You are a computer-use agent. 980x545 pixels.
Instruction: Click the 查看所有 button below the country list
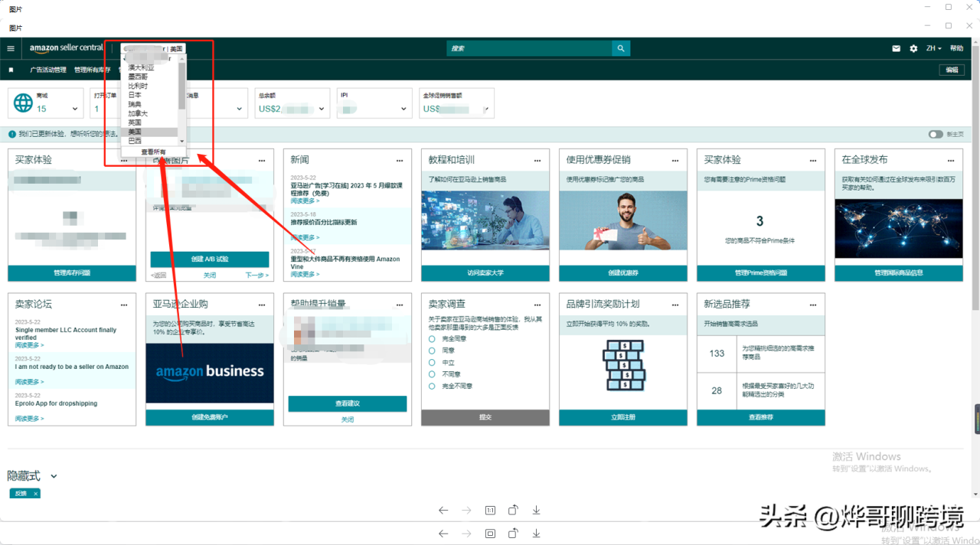click(153, 152)
